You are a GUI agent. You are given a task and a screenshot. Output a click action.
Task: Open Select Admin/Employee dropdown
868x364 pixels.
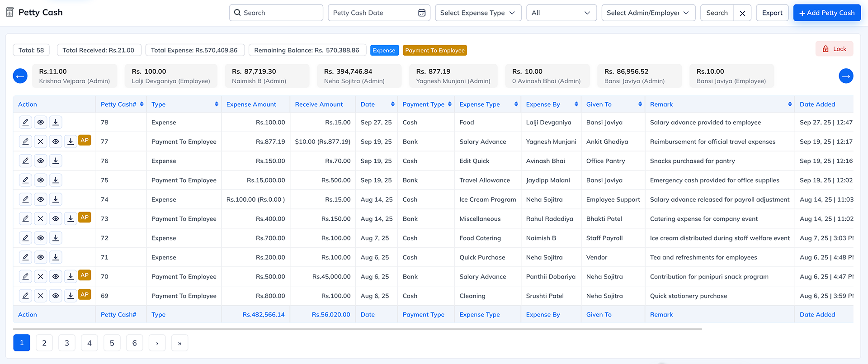648,13
